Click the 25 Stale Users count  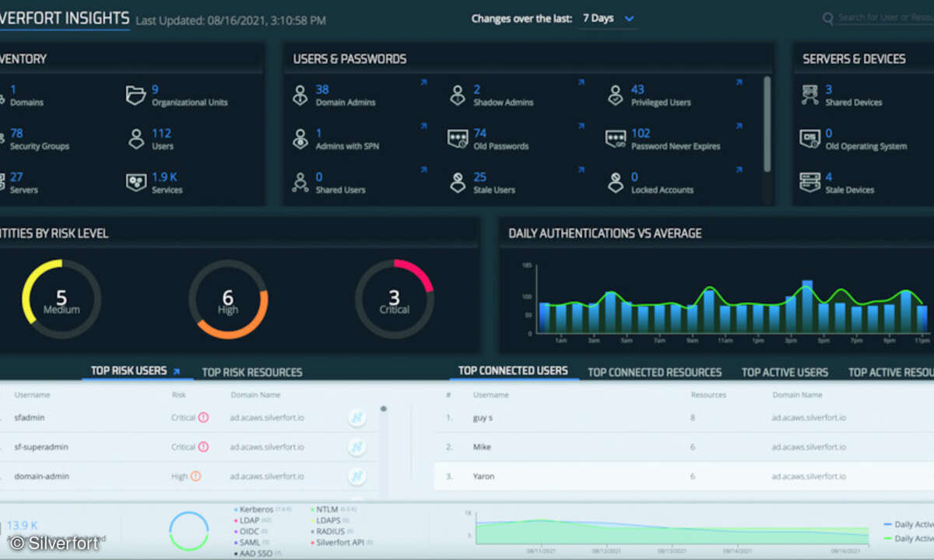480,177
